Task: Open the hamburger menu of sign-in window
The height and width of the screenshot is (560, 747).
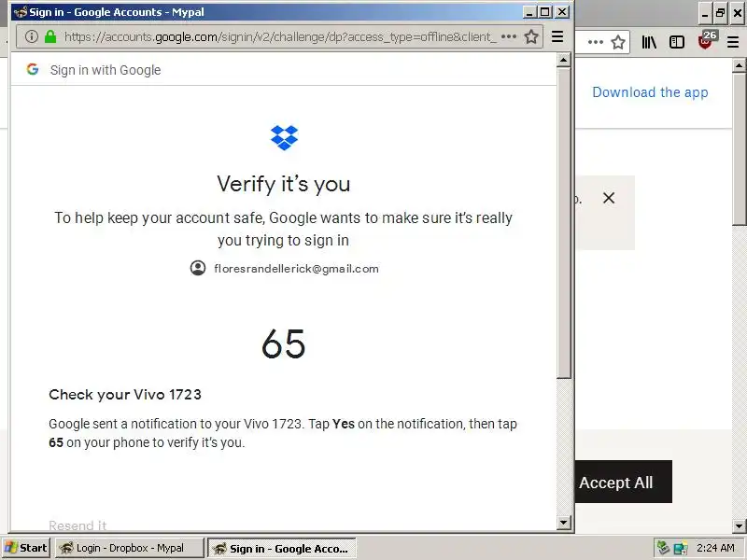Action: tap(557, 36)
